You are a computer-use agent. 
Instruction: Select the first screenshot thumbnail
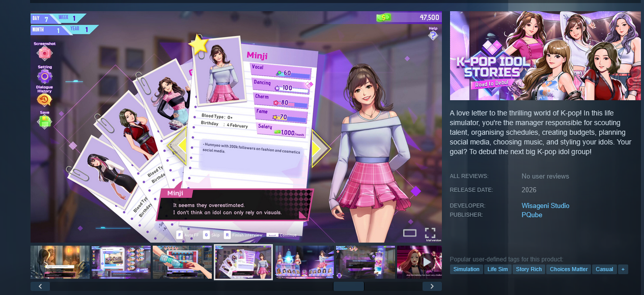pyautogui.click(x=60, y=262)
